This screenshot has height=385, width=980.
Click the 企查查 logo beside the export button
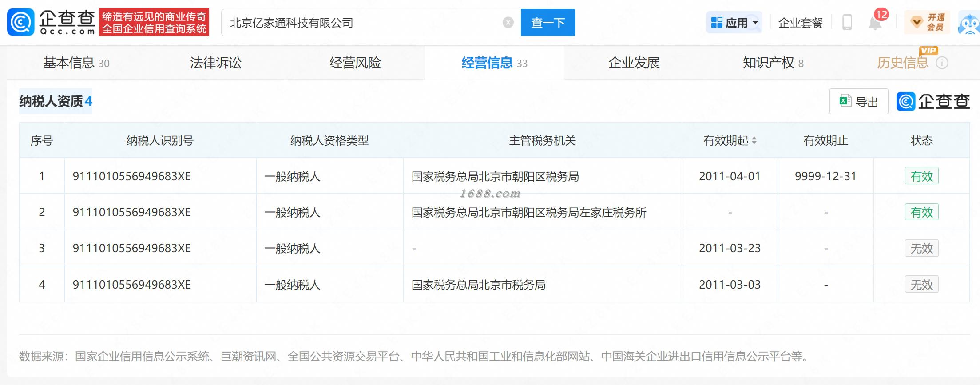(933, 102)
